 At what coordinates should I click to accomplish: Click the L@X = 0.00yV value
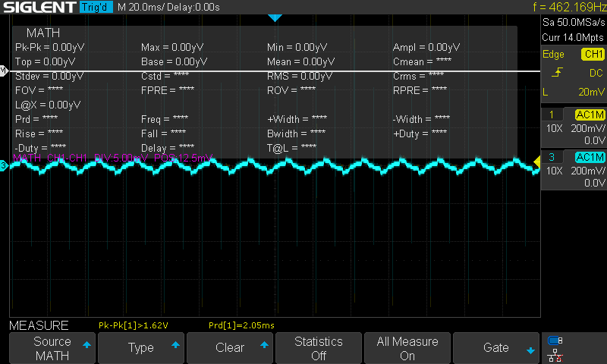pyautogui.click(x=48, y=105)
